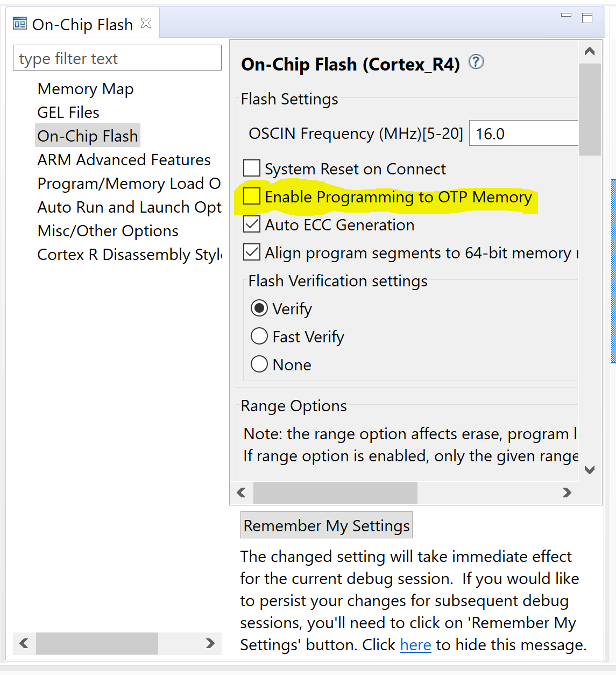Click the settings scroll up arrow
The height and width of the screenshot is (675, 616).
tap(590, 52)
